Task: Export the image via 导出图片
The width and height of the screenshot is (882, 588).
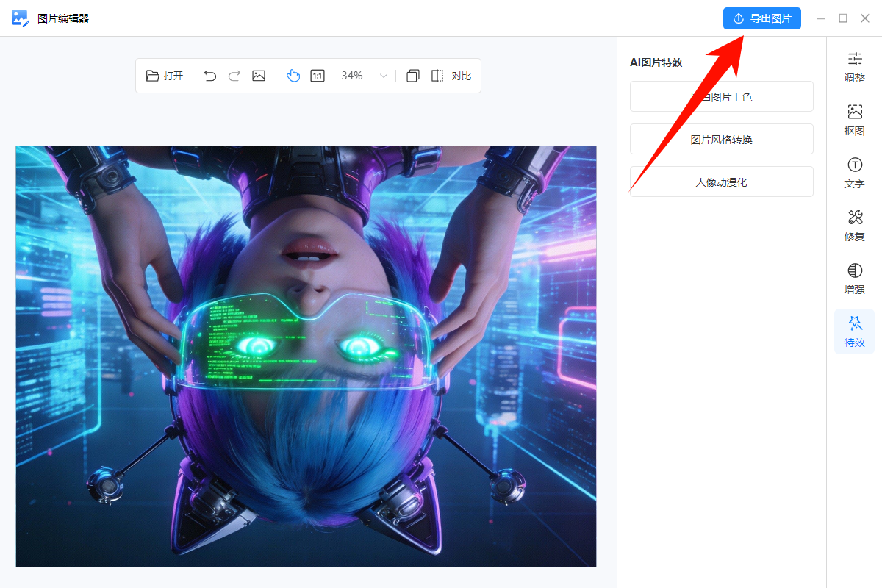Action: (762, 18)
